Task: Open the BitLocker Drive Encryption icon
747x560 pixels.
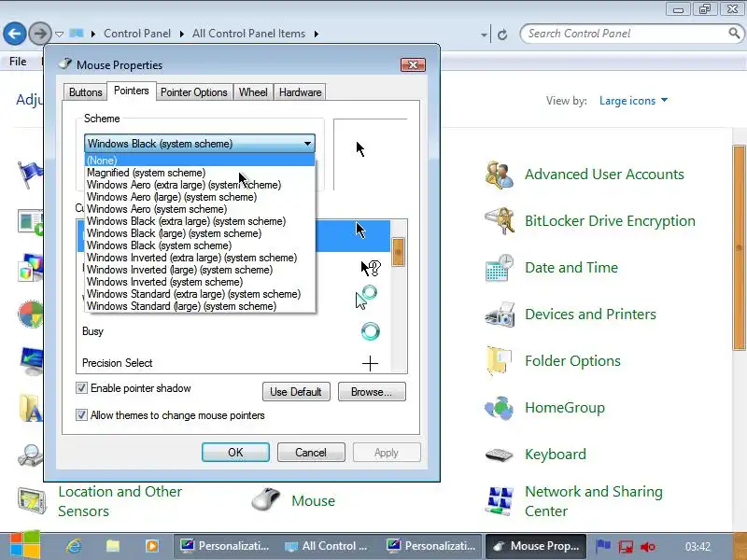Action: (x=500, y=221)
